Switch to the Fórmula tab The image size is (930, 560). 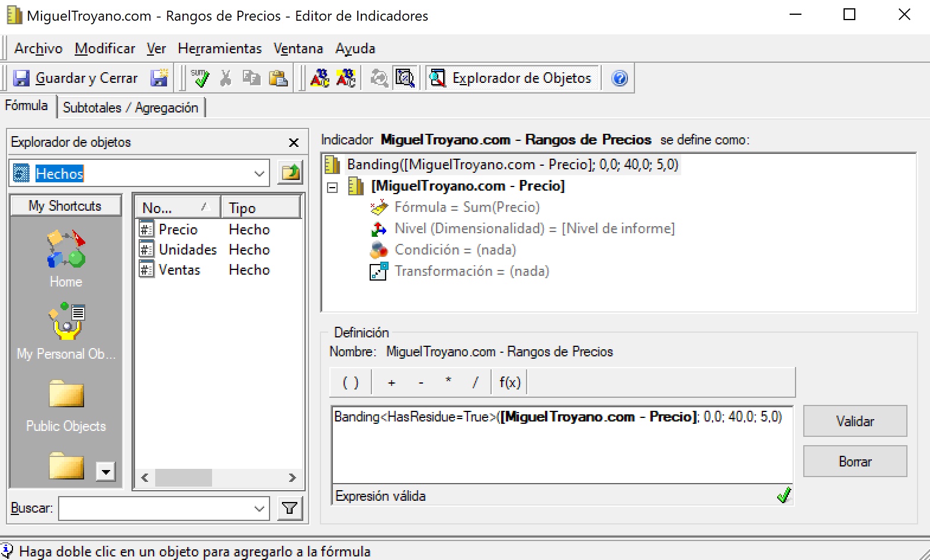(27, 105)
